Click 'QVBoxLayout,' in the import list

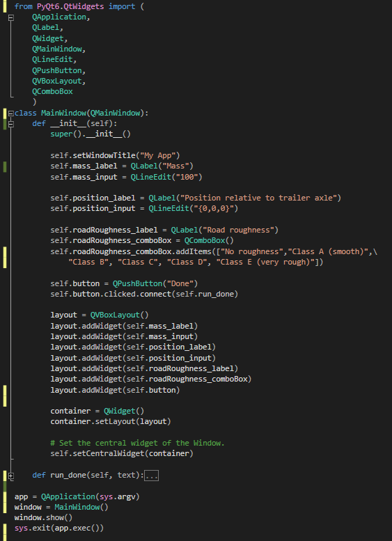[x=59, y=81]
